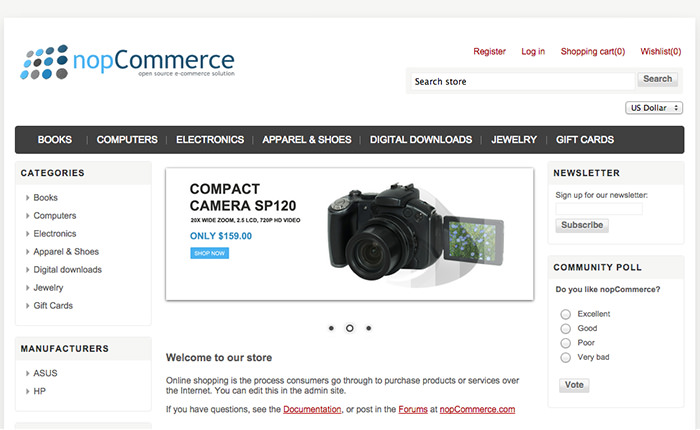Click the camera image in the banner
The height and width of the screenshot is (430, 700).
[415, 232]
